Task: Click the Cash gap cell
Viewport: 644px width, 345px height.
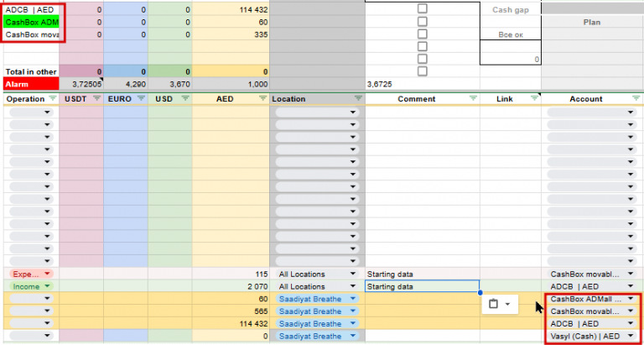Action: (511, 10)
